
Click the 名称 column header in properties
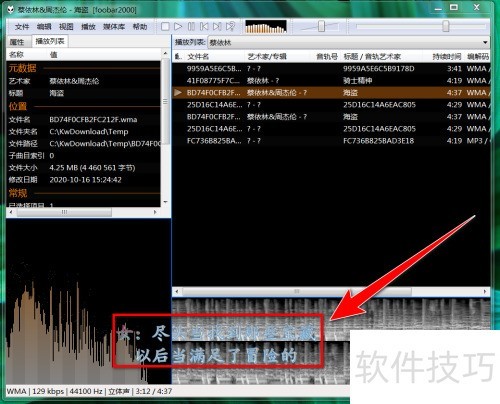(27, 54)
